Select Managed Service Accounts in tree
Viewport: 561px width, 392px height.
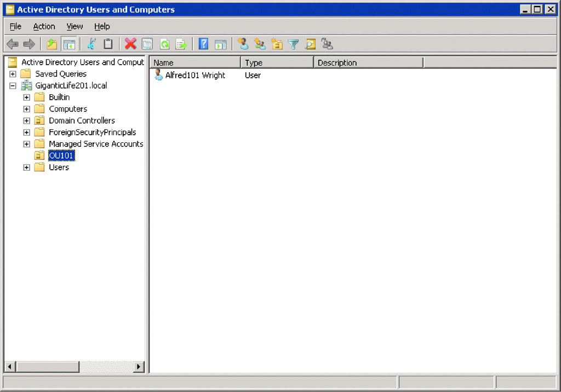click(x=96, y=144)
